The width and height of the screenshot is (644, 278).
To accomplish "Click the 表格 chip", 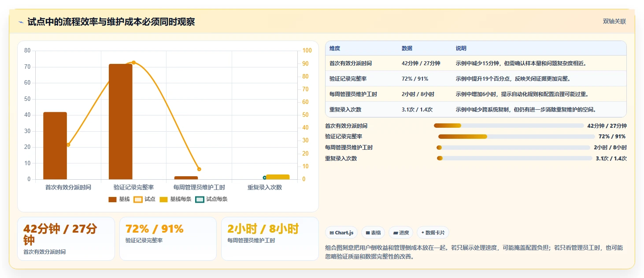I will click(373, 233).
